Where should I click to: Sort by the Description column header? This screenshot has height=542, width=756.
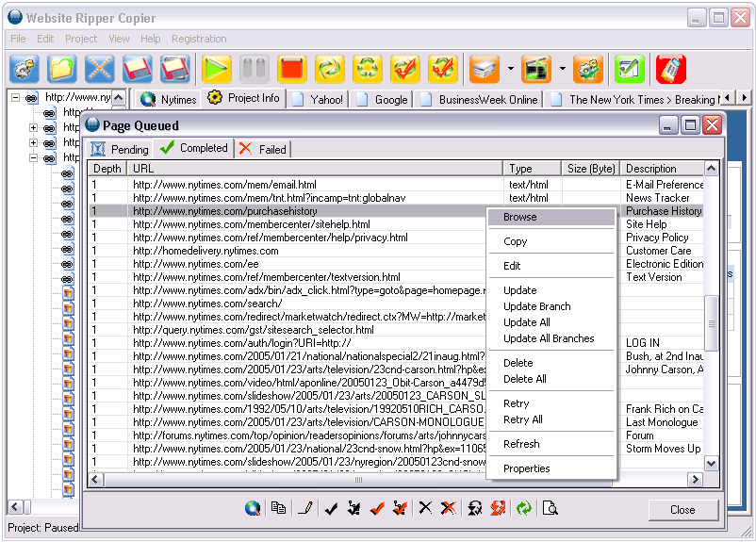(662, 169)
